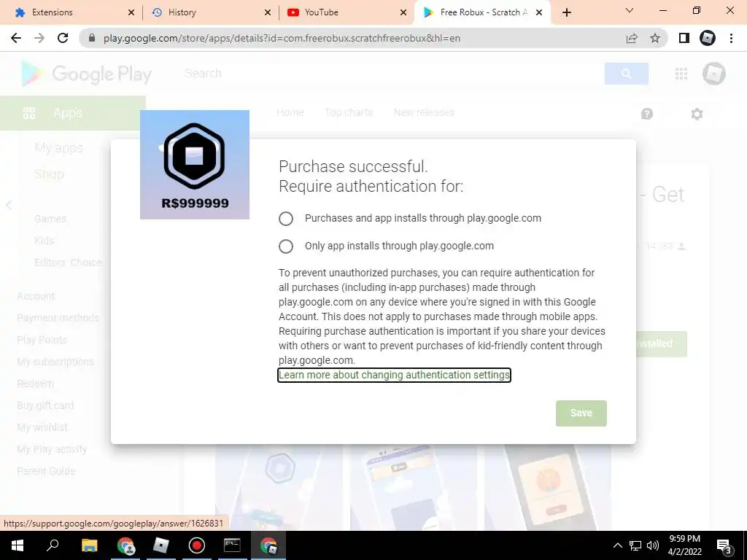Open the Google apps grid
Image resolution: width=747 pixels, height=560 pixels.
point(681,74)
